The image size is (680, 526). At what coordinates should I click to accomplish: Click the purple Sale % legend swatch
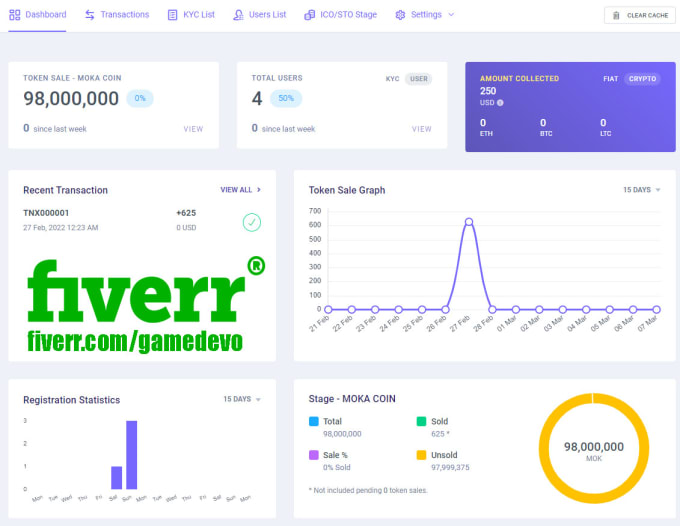pos(314,455)
